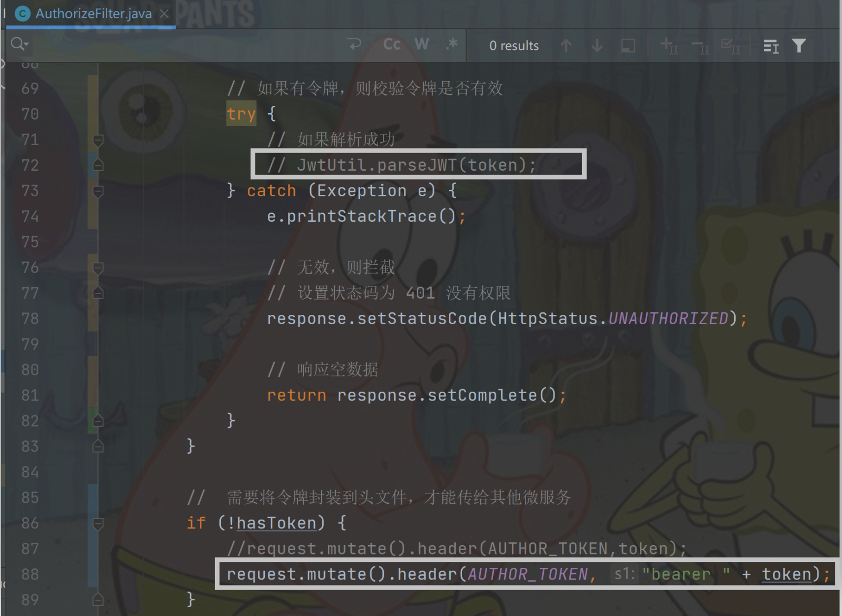Click AUTHOR_TOKEN constant on line 88
Image resolution: width=842 pixels, height=616 pixels.
(528, 575)
